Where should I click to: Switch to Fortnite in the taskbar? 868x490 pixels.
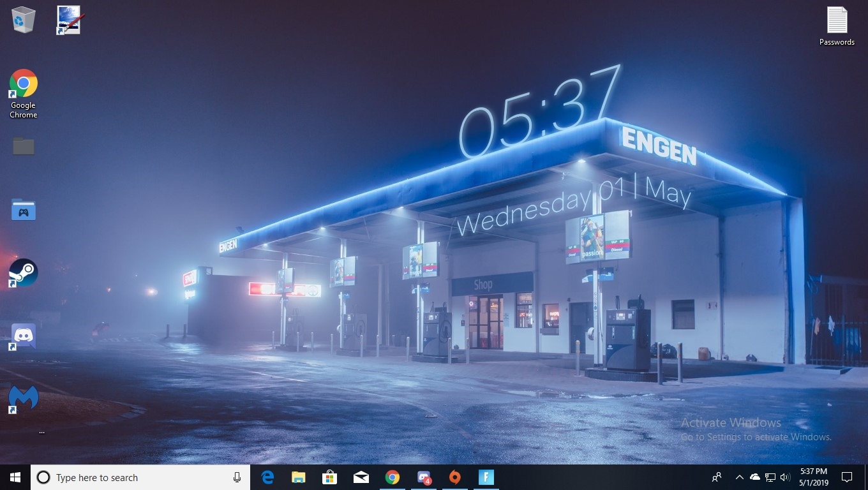[486, 477]
